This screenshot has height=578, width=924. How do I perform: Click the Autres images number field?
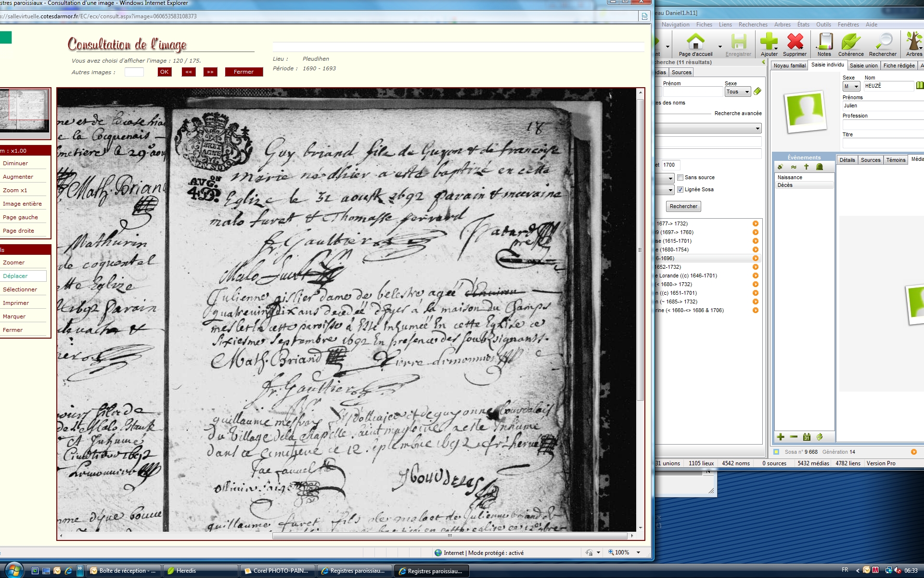[x=134, y=72]
